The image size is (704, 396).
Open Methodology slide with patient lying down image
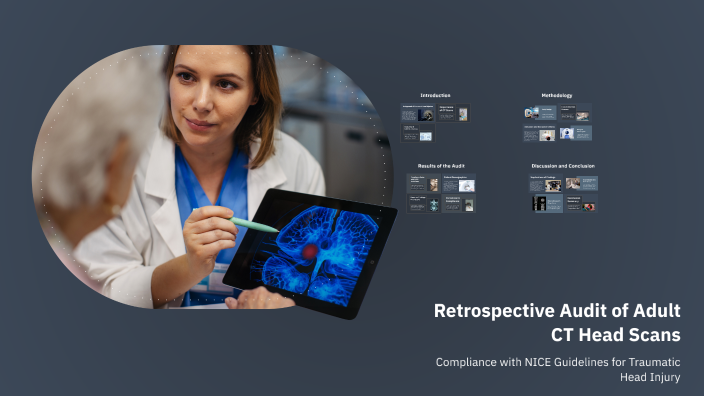(575, 113)
